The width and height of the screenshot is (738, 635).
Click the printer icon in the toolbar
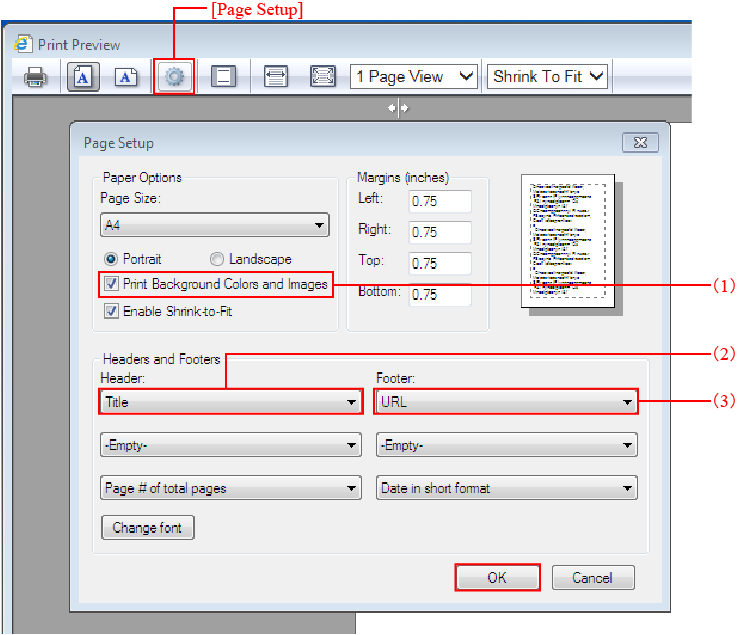tap(36, 77)
